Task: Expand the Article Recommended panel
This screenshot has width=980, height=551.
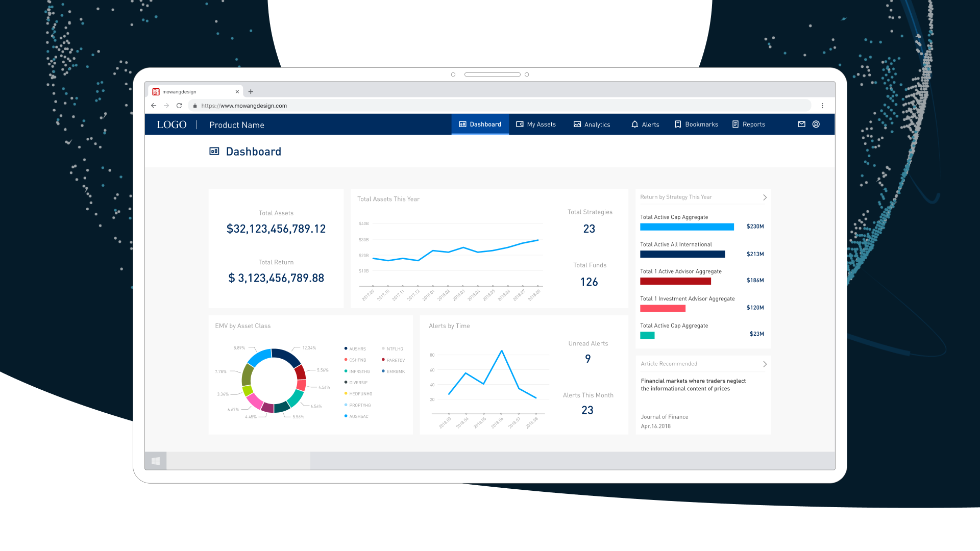Action: pyautogui.click(x=765, y=364)
